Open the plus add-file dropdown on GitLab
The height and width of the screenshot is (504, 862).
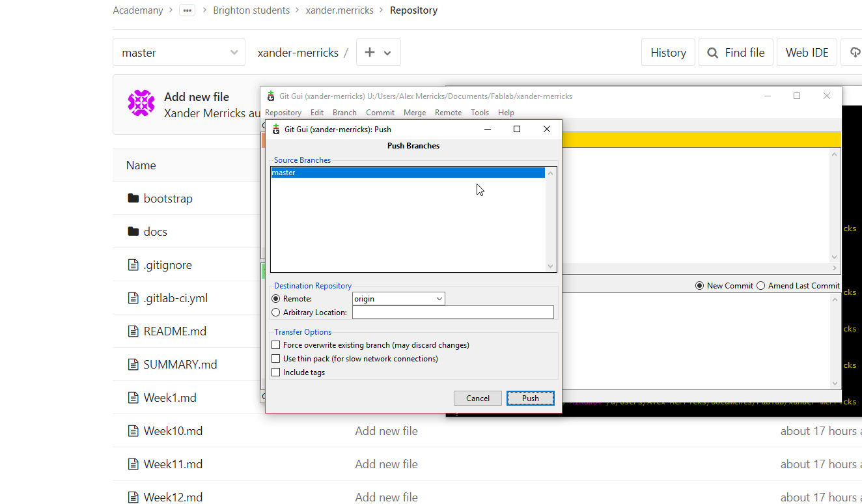[378, 53]
